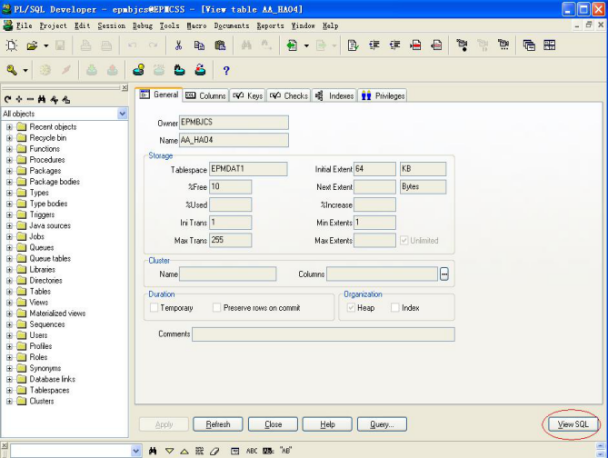
Task: Click the binoculars find icon in bottom bar
Action: point(153,451)
